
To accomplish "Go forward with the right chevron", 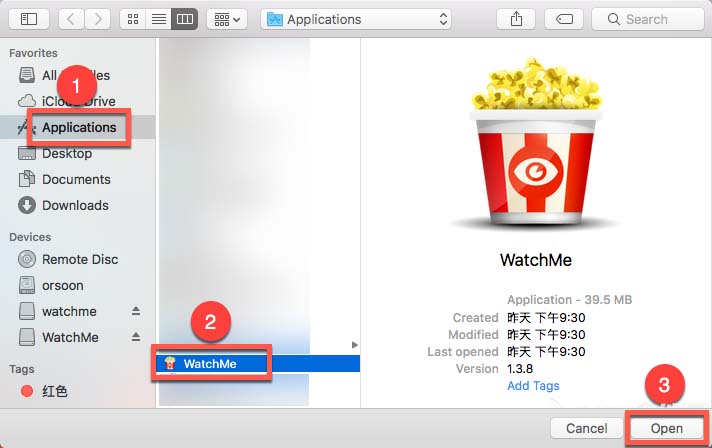I will pyautogui.click(x=97, y=19).
